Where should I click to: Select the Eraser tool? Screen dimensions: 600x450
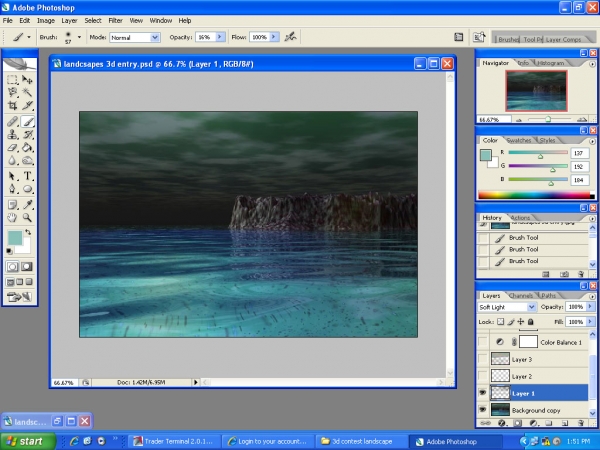(x=12, y=147)
